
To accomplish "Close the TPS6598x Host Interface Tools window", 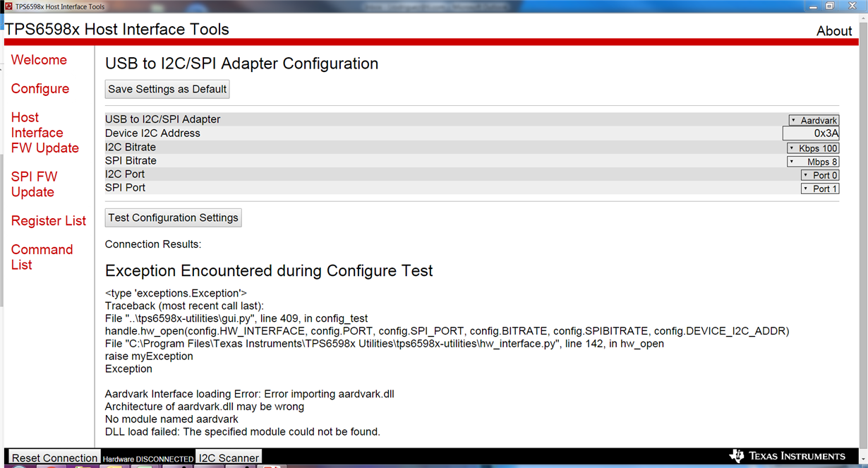I will 852,6.
